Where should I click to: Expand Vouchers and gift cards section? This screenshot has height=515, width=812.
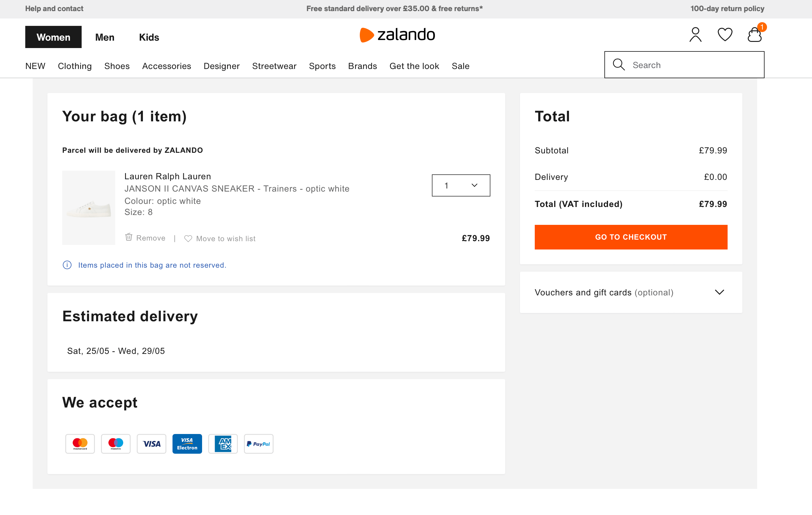tap(631, 292)
